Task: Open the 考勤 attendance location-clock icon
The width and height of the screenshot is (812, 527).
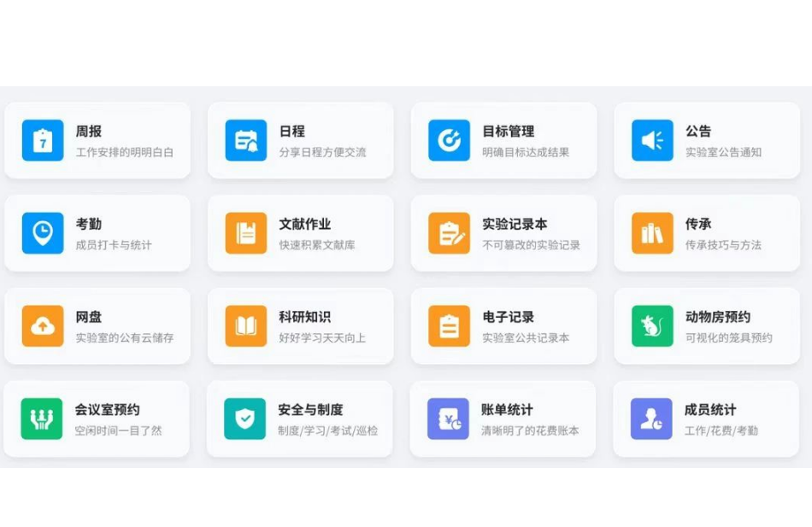Action: point(43,233)
